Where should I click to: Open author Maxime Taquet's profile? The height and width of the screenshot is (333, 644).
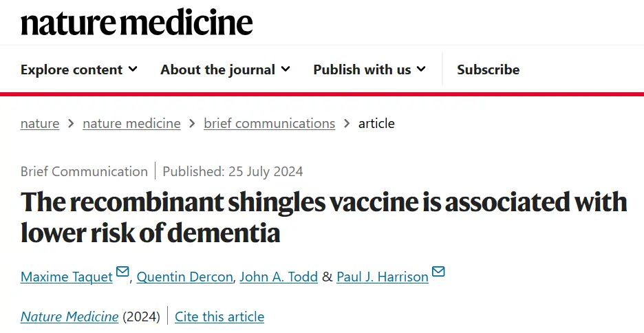(67, 277)
